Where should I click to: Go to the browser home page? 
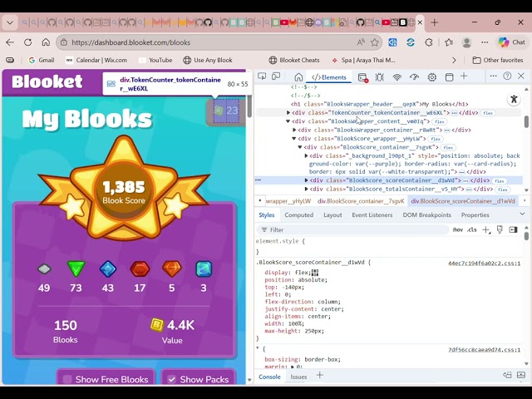click(x=46, y=42)
